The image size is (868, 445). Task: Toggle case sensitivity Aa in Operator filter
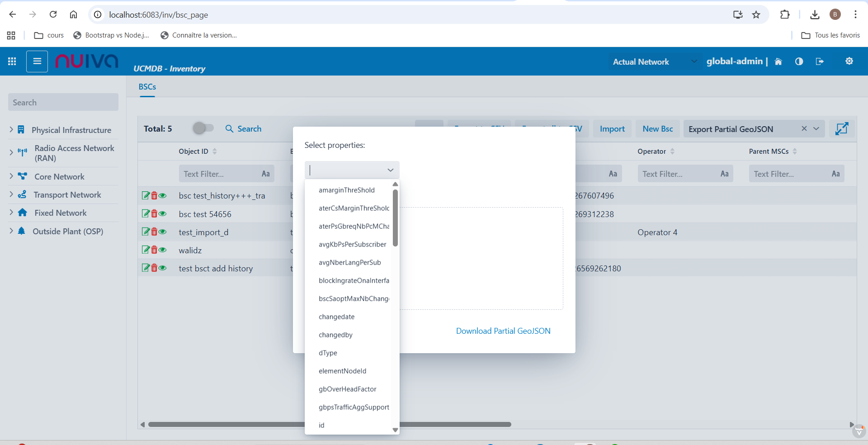(724, 174)
